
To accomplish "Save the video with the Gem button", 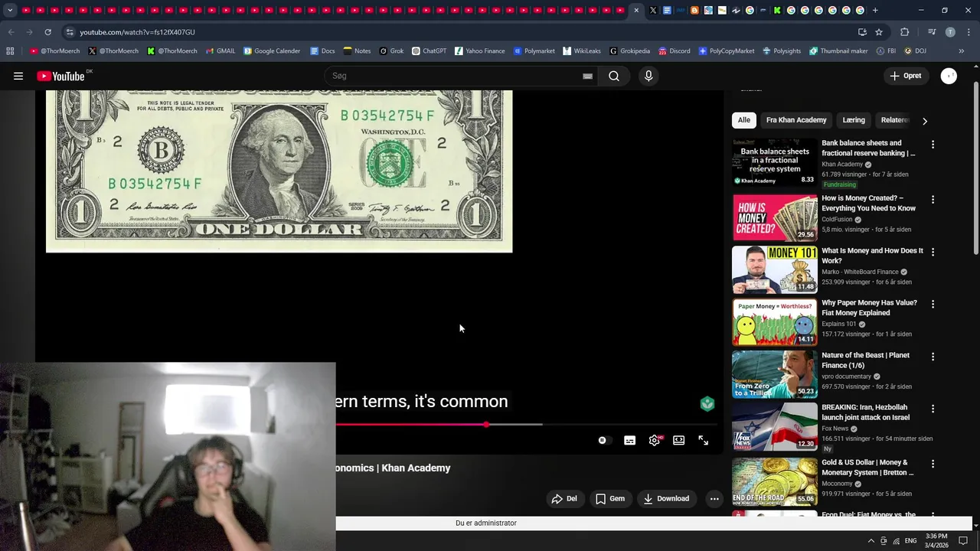I will [610, 498].
